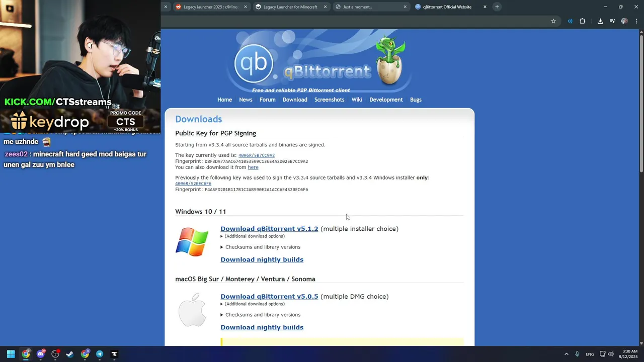The height and width of the screenshot is (362, 644).
Task: Click the macOS Big Sur section heading
Action: pos(245,279)
